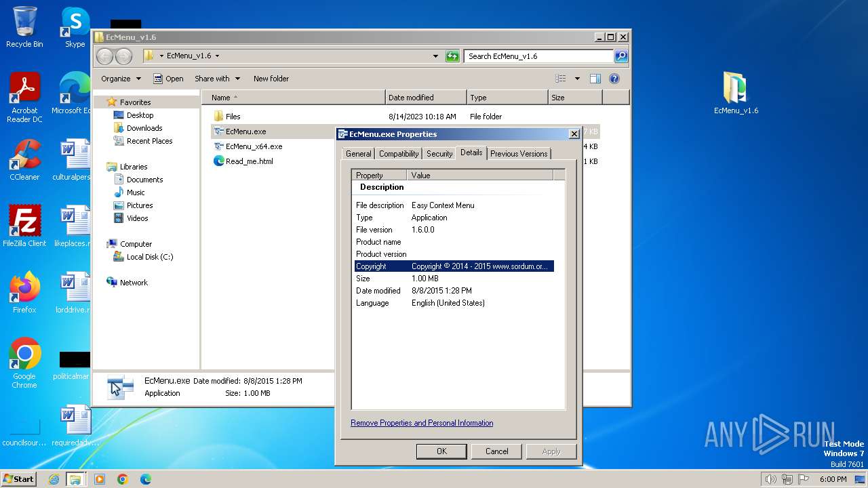Open CCleaner desktop shortcut
The height and width of the screenshot is (488, 868).
24,159
